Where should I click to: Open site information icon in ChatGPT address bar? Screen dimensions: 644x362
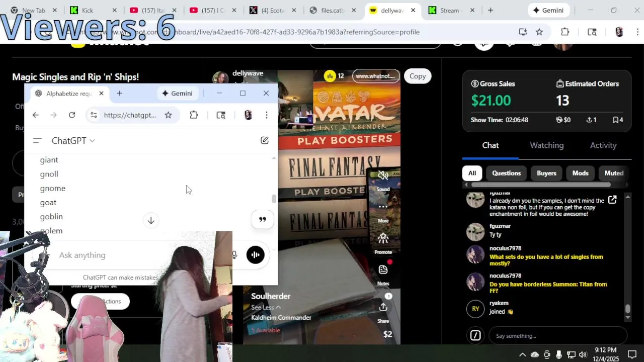pyautogui.click(x=94, y=115)
